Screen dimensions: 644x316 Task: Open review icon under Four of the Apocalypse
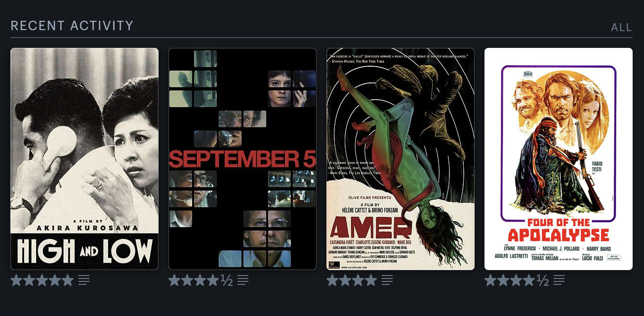point(559,280)
